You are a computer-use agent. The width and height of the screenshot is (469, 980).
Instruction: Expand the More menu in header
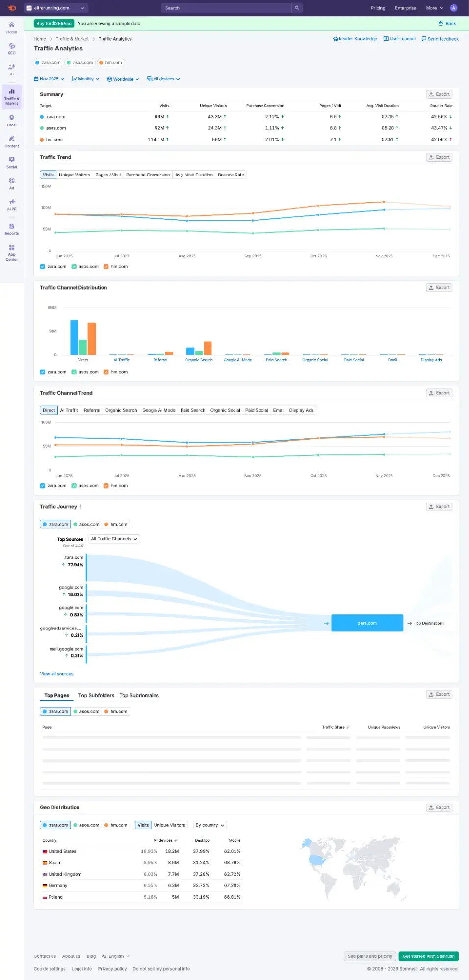tap(434, 8)
